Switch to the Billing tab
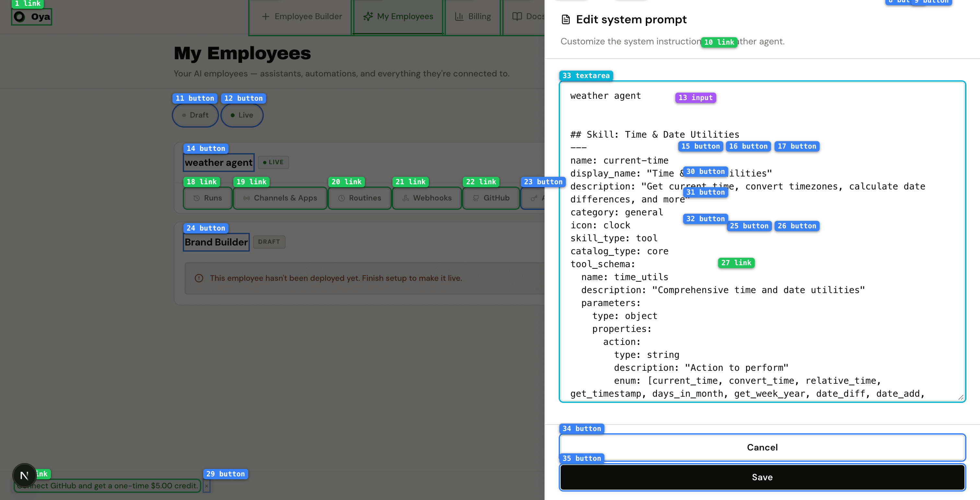 click(473, 16)
